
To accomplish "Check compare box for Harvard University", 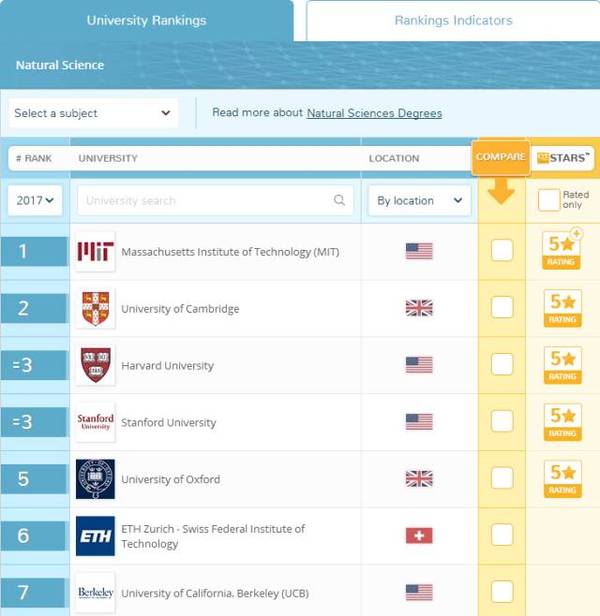I will (x=502, y=364).
